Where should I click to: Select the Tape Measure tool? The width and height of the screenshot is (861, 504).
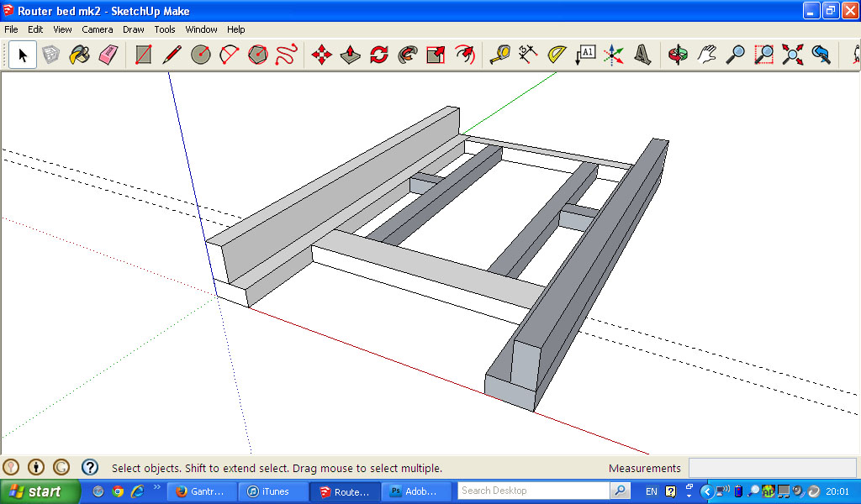pyautogui.click(x=500, y=55)
